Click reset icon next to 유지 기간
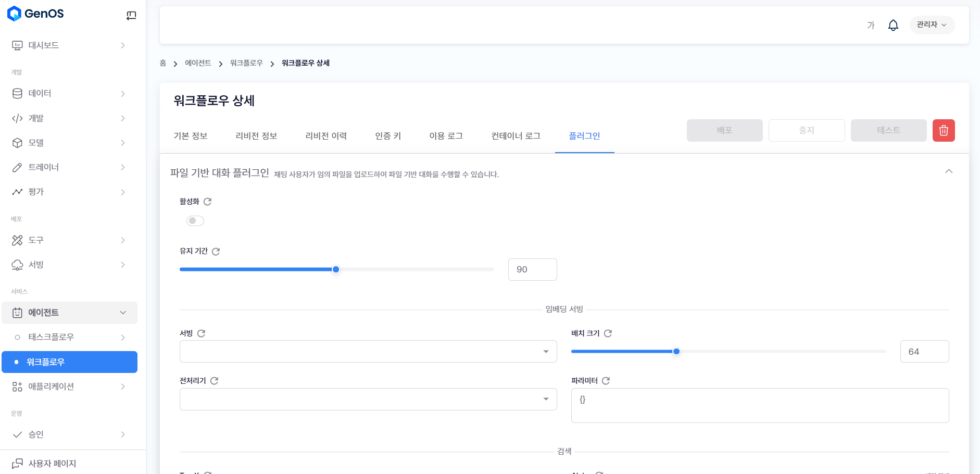 tap(216, 252)
